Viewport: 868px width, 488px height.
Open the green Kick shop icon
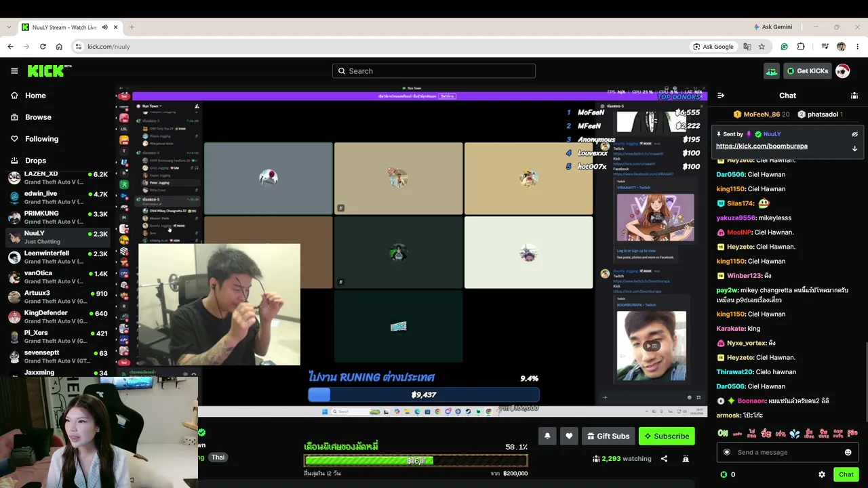coord(772,71)
